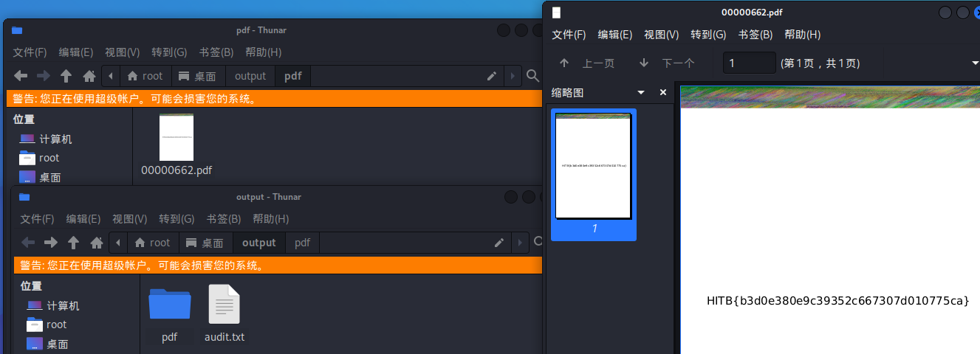This screenshot has height=354, width=980.
Task: Open 视图(V) menu in pdf Thunar window
Action: tap(122, 52)
